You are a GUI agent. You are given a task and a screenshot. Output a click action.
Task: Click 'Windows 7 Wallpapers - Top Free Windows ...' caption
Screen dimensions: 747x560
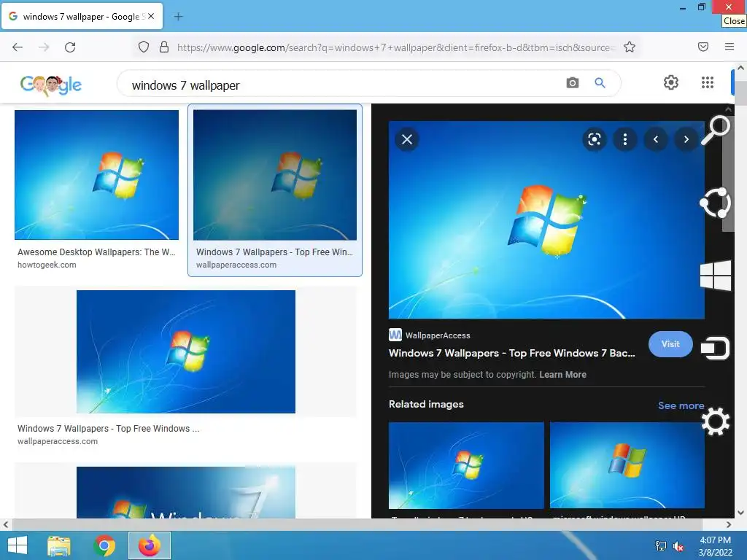point(109,428)
